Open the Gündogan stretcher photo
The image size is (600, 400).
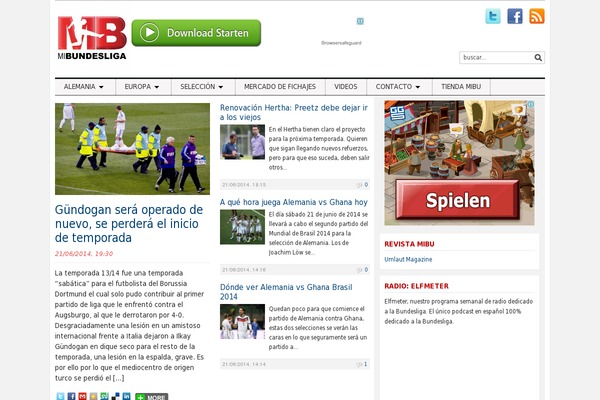tap(132, 149)
